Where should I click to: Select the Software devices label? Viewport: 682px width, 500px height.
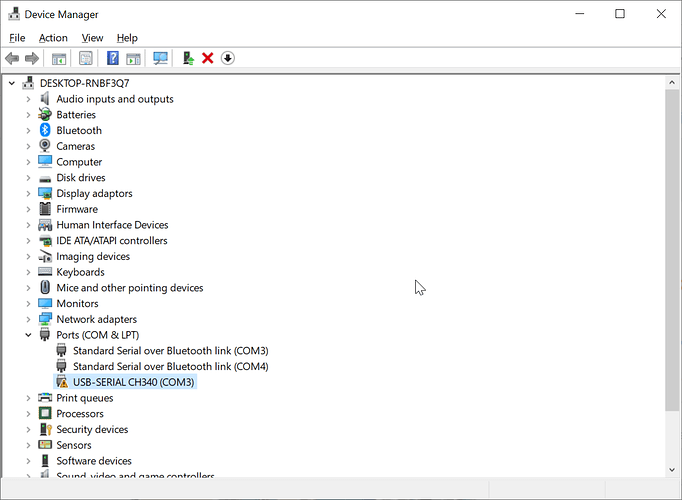pos(94,460)
